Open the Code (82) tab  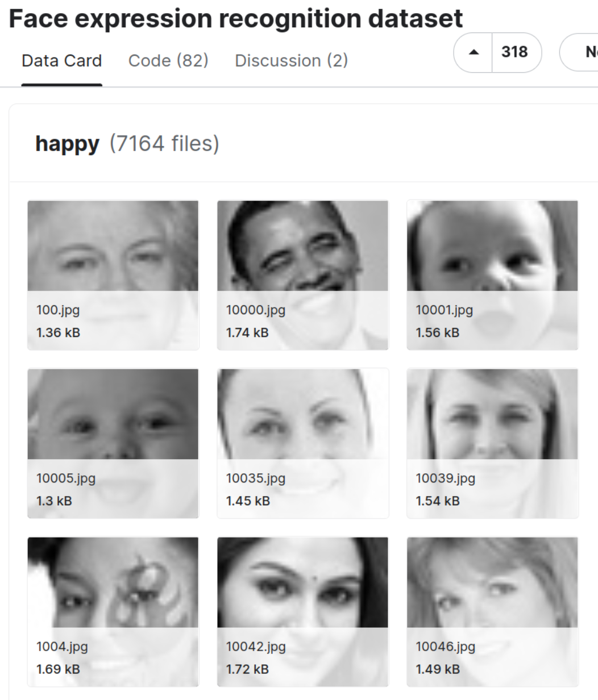pos(168,61)
